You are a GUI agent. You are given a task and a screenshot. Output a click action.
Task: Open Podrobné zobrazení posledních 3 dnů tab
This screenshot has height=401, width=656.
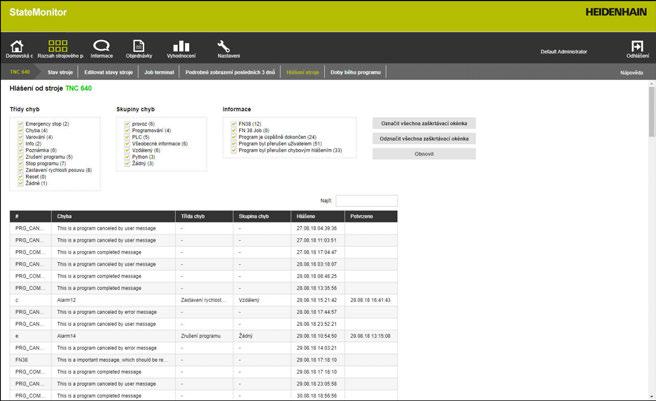230,72
